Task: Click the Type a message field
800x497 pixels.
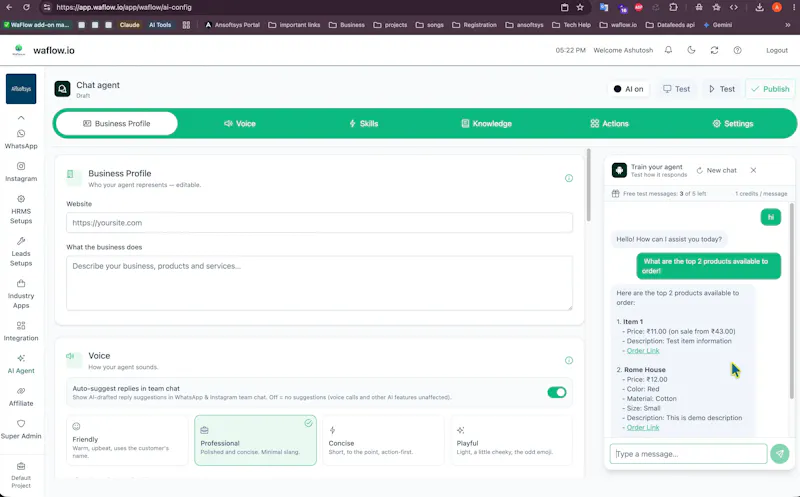Action: [688, 454]
